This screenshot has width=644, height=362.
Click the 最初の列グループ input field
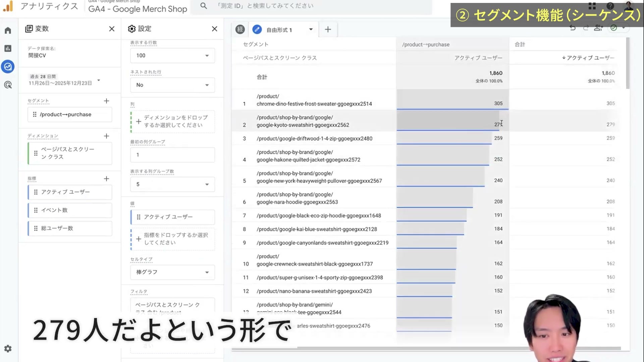pos(172,155)
